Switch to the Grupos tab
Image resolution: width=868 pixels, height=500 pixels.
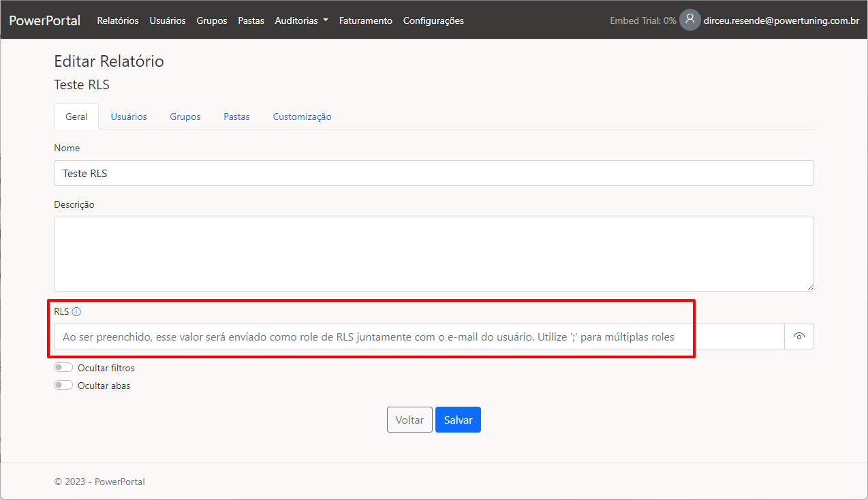[x=185, y=116]
